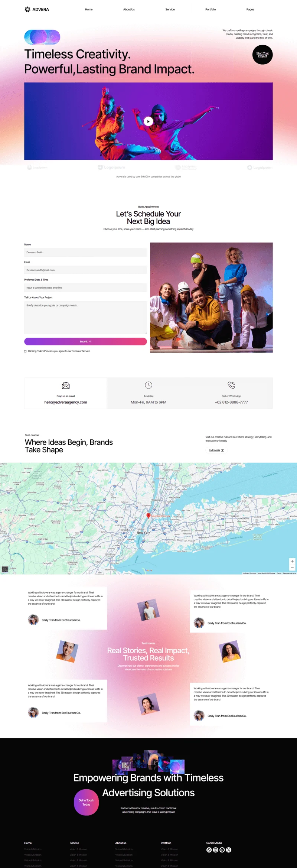
Task: Open the Service nav item
Action: coord(170,9)
